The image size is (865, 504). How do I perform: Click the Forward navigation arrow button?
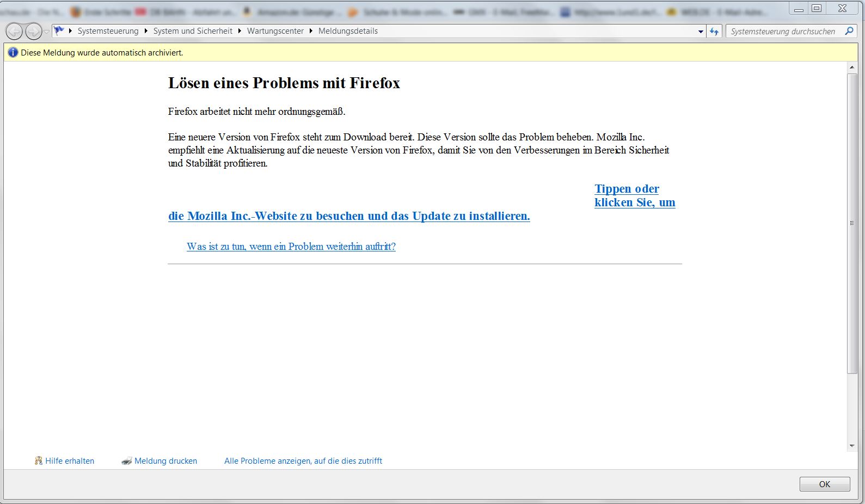(x=33, y=32)
